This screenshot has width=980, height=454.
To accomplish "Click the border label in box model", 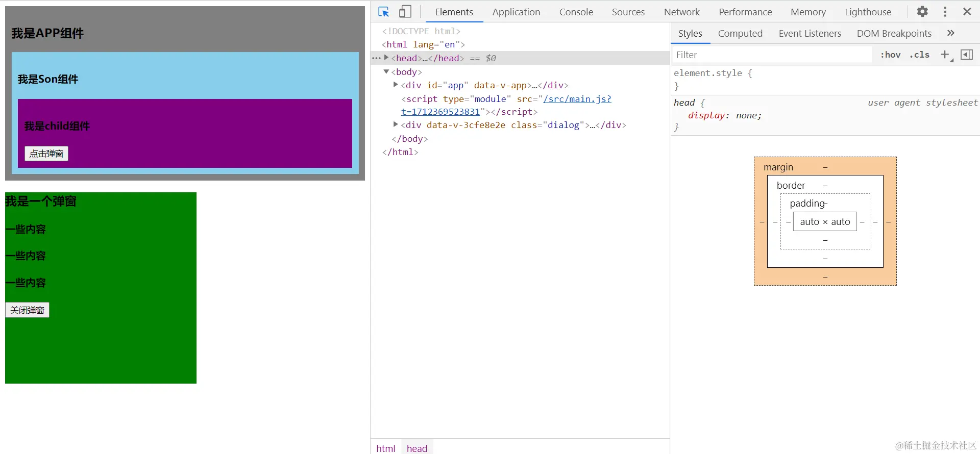I will (791, 186).
